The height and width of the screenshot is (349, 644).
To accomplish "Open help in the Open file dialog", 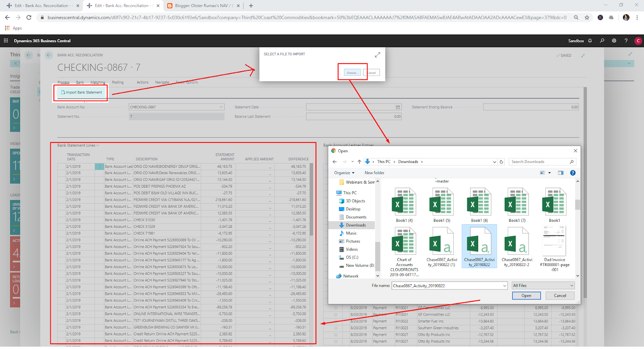I will tap(573, 173).
